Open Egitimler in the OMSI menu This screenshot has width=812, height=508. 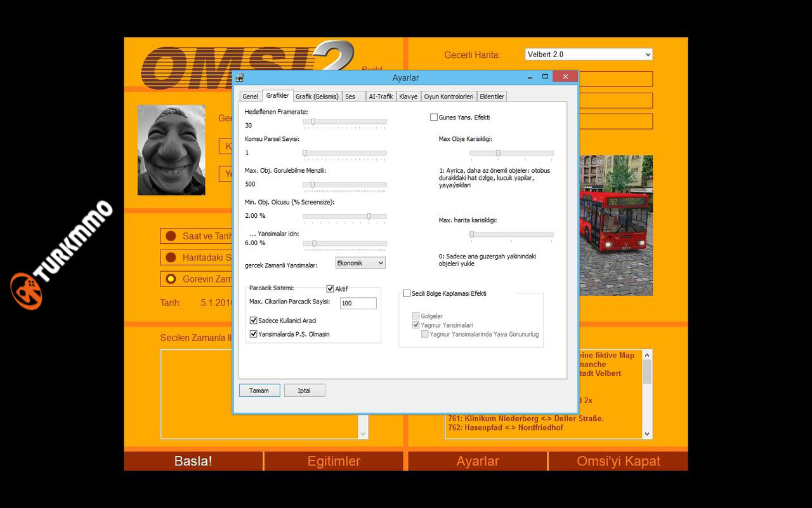[334, 462]
